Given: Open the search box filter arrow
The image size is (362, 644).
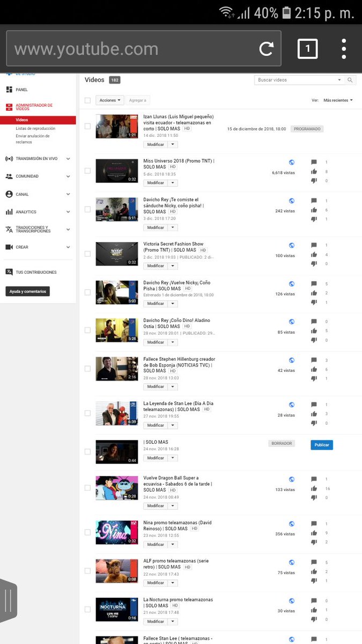Looking at the screenshot, I should [339, 80].
